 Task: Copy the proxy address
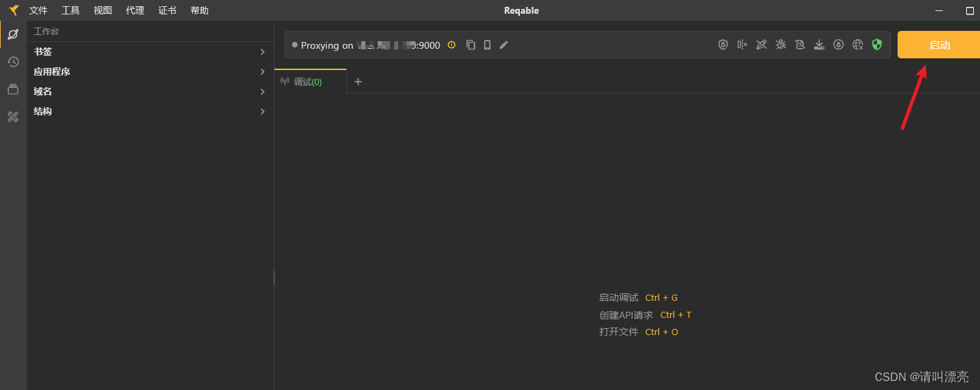click(470, 45)
